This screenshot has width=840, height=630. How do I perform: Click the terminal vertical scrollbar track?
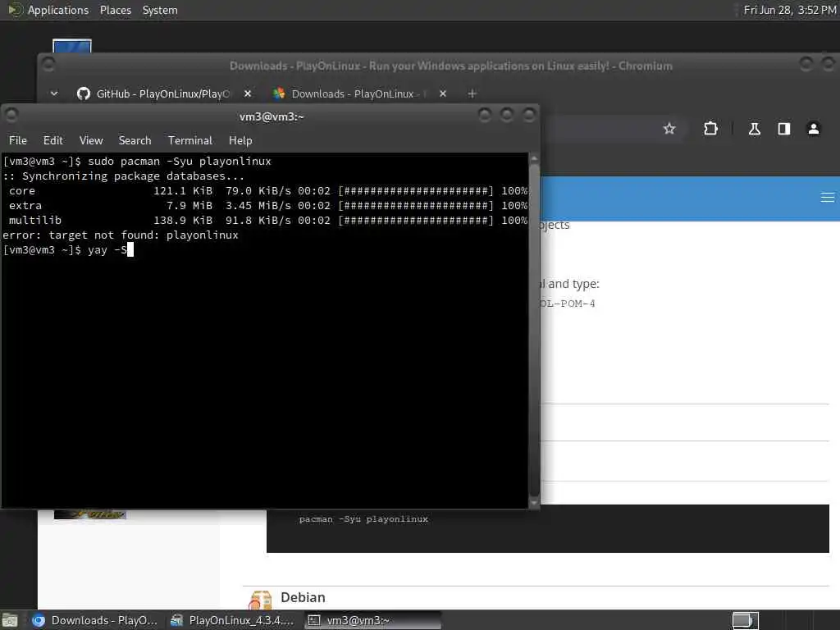tap(533, 331)
